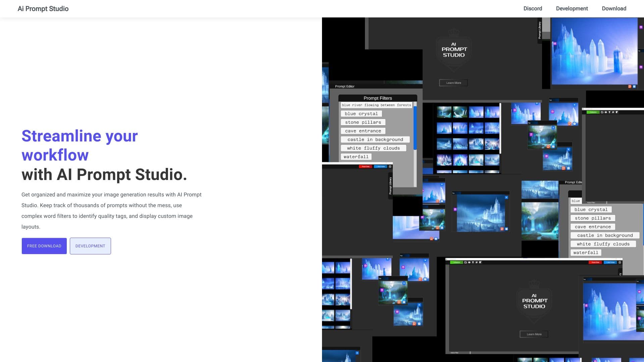Click the gear icon at the toolbar's right end

620,262
